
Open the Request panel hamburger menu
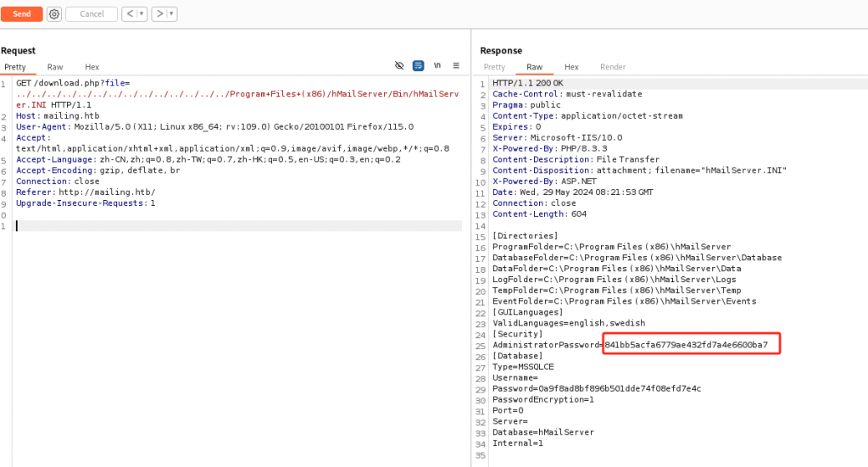click(x=456, y=66)
